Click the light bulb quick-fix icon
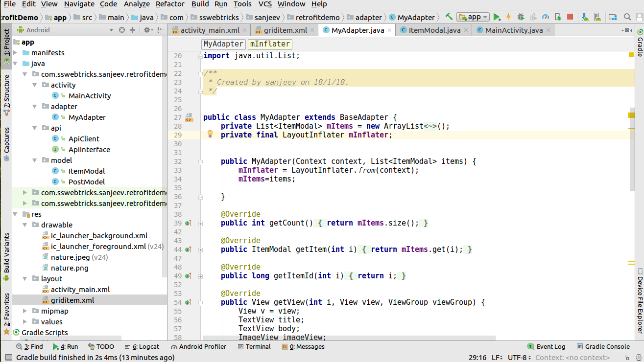 210,134
